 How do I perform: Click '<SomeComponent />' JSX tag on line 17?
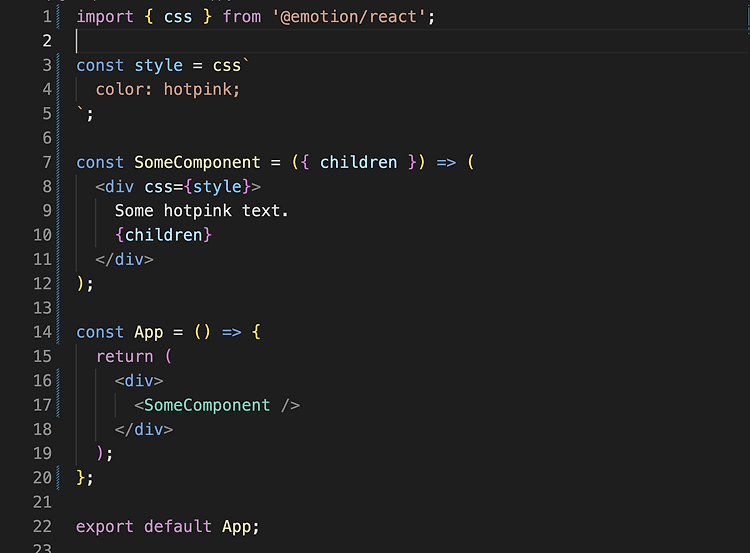tap(217, 406)
